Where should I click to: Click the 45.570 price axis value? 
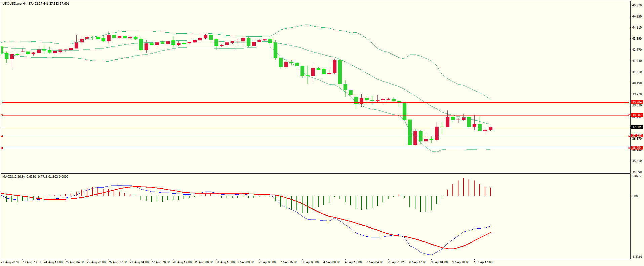[637, 5]
